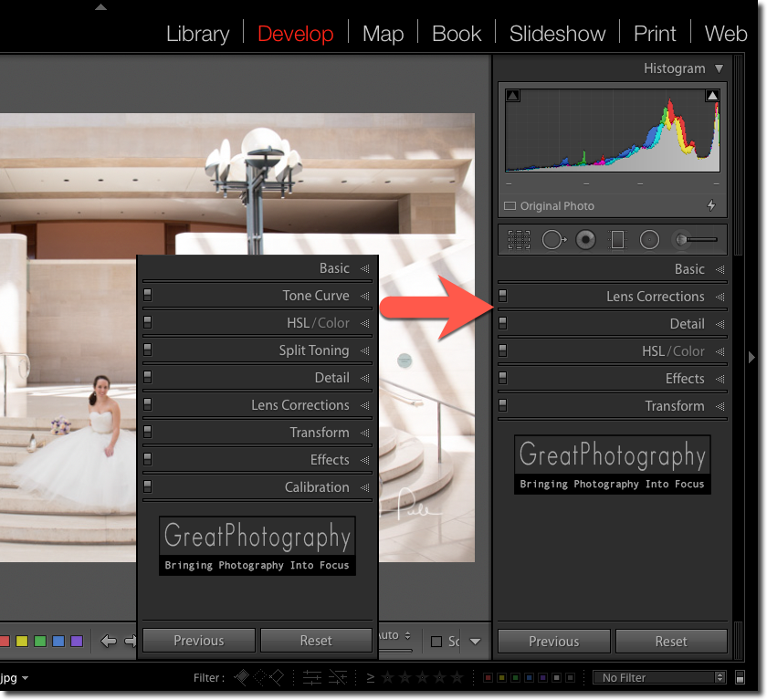This screenshot has width=767, height=700.
Task: Switch to the Slideshow module
Action: [x=557, y=33]
